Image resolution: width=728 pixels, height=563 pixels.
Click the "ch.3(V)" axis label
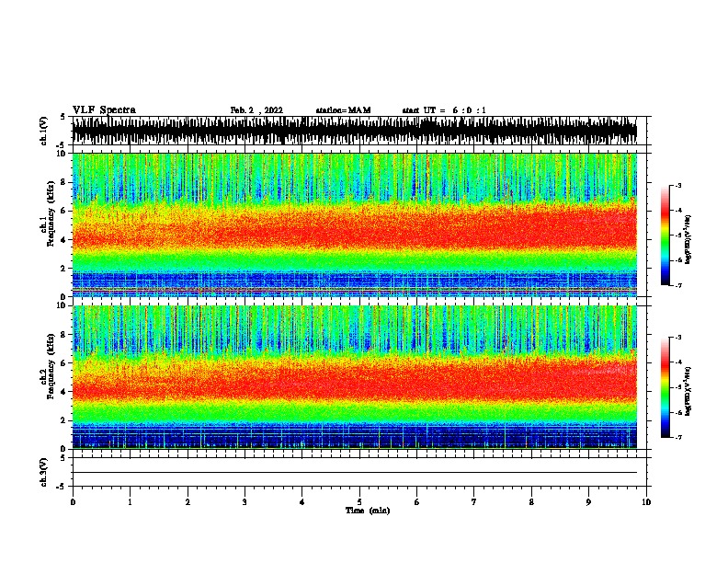pyautogui.click(x=44, y=472)
